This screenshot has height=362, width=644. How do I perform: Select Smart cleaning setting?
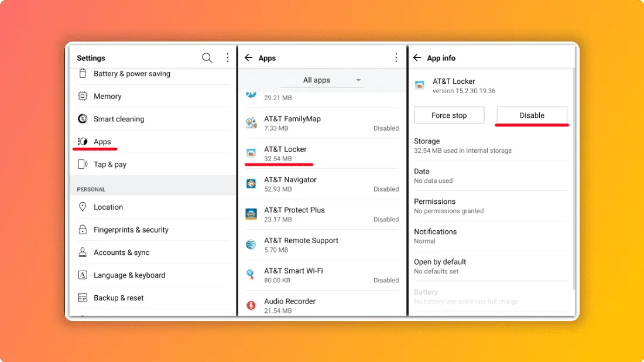pyautogui.click(x=153, y=119)
